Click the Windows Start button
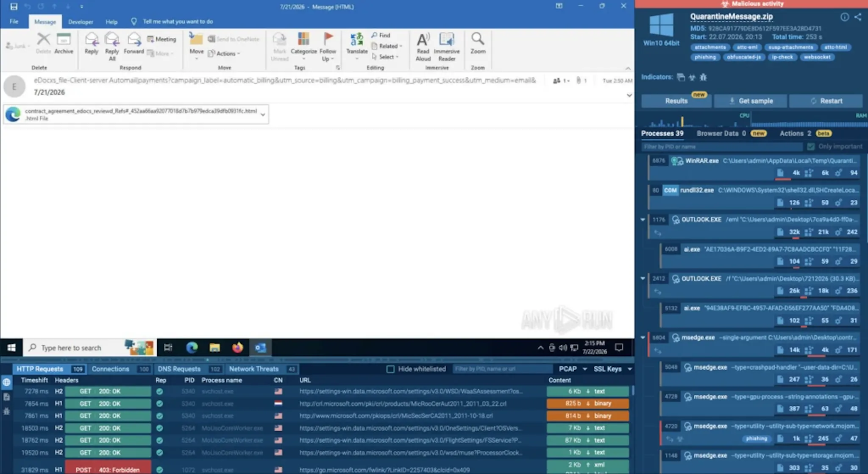Screen dimensions: 868x474 (x=11, y=348)
